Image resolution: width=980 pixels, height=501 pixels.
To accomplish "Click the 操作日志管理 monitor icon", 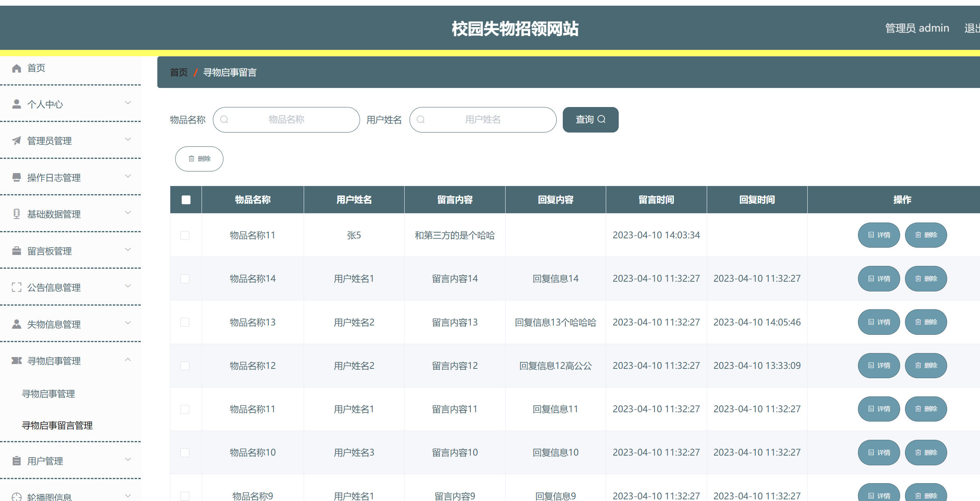I will point(17,177).
